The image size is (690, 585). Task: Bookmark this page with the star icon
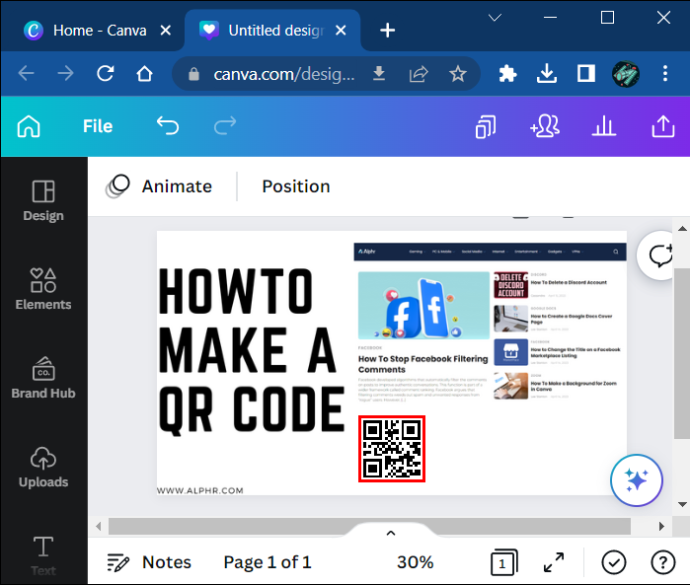click(x=458, y=74)
